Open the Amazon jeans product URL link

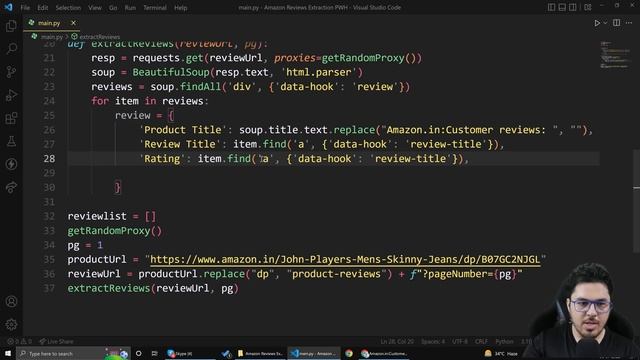tap(345, 260)
